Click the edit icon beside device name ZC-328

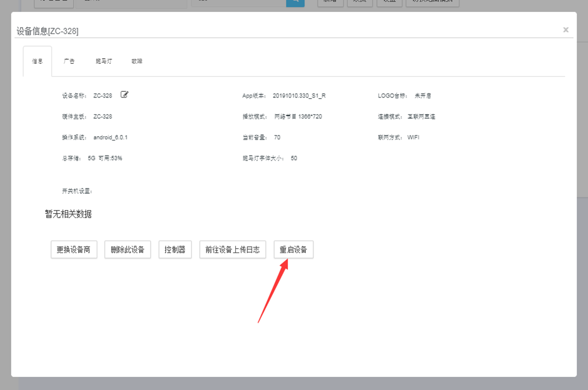[x=124, y=95]
